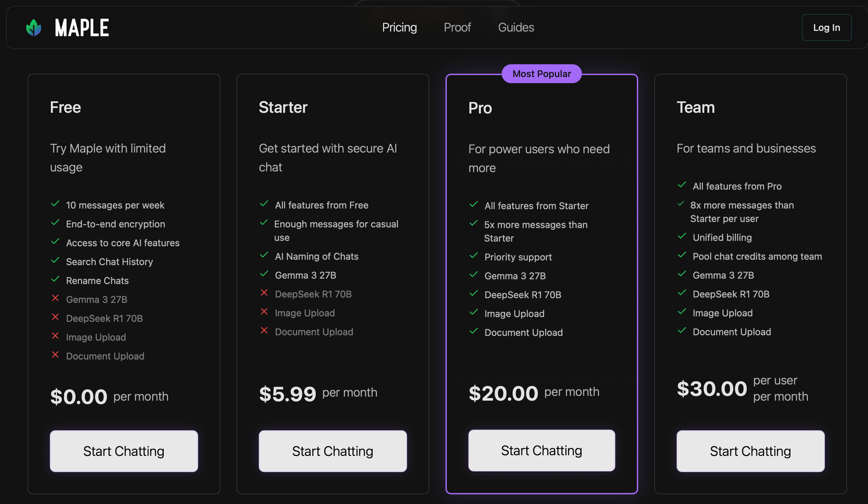
Task: Select Start Chatting for Team plan
Action: (750, 451)
